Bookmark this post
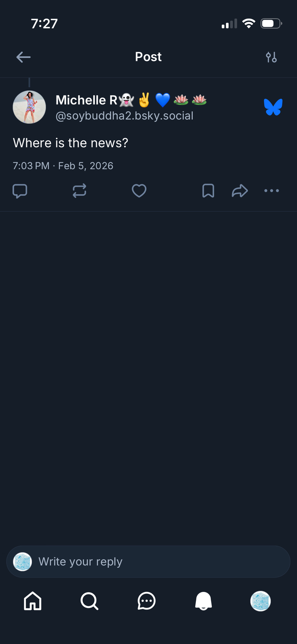The width and height of the screenshot is (297, 644). click(x=208, y=191)
